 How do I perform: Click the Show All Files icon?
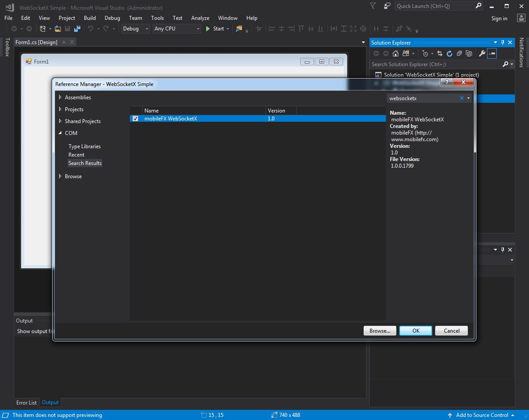(x=469, y=53)
